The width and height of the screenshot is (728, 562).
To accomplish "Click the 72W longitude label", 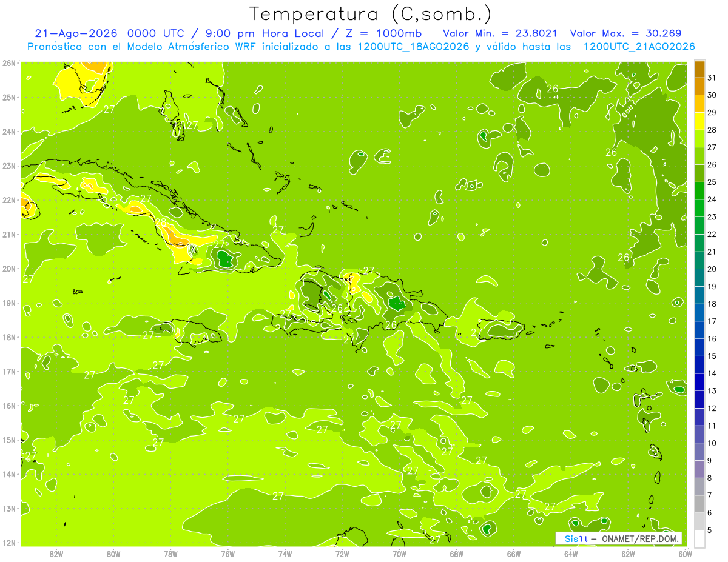I will click(342, 554).
